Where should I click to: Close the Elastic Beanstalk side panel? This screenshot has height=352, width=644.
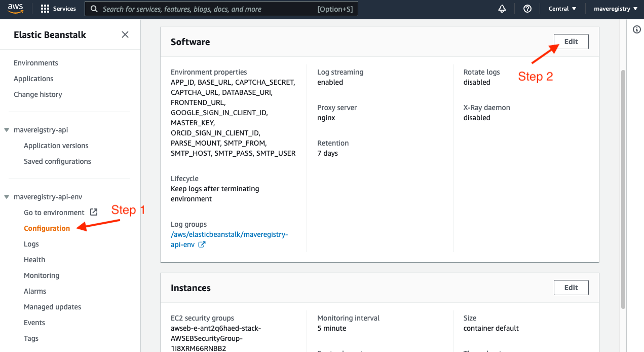125,34
